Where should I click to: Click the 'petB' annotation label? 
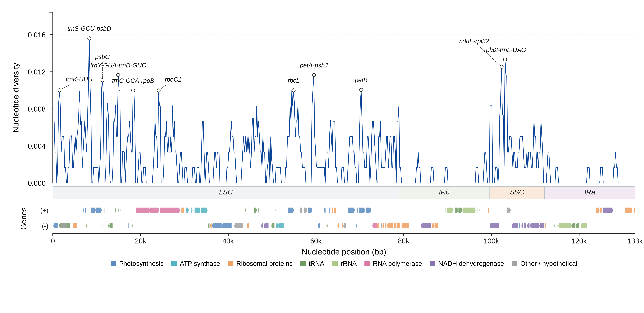[x=361, y=80]
